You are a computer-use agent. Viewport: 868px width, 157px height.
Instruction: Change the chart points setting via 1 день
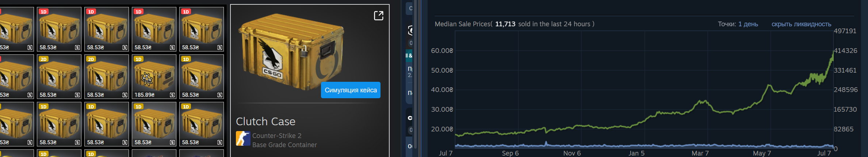point(748,24)
